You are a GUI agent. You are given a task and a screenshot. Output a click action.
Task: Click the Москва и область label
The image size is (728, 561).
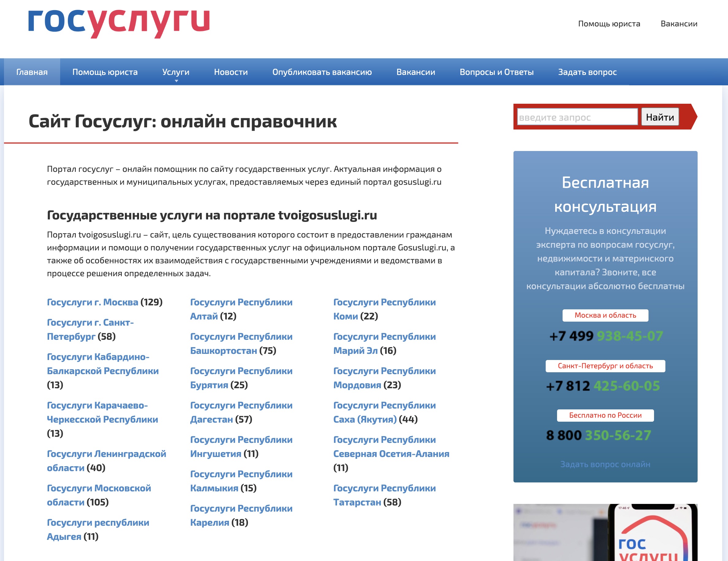[605, 315]
